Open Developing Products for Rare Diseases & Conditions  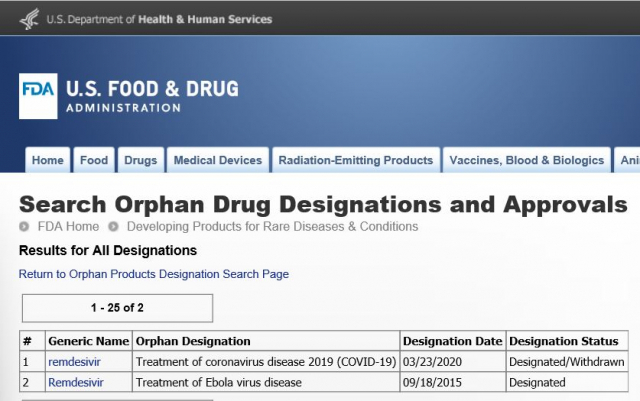coord(273,227)
